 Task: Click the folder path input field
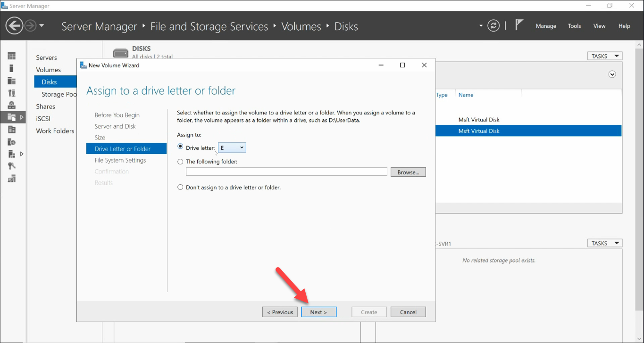[286, 172]
